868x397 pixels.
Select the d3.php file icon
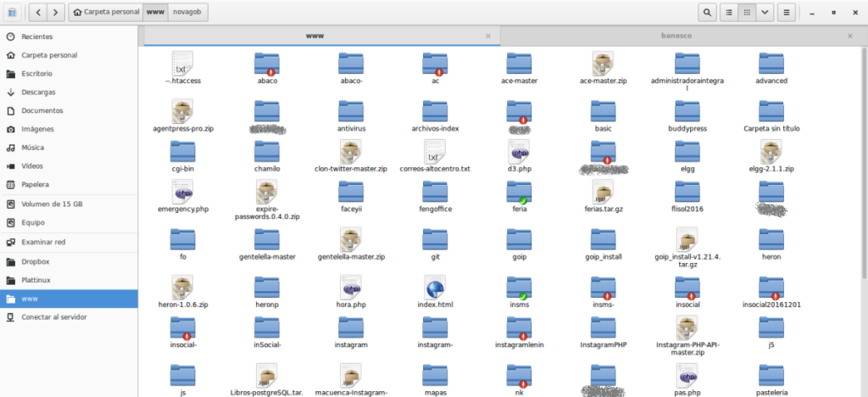tap(519, 152)
